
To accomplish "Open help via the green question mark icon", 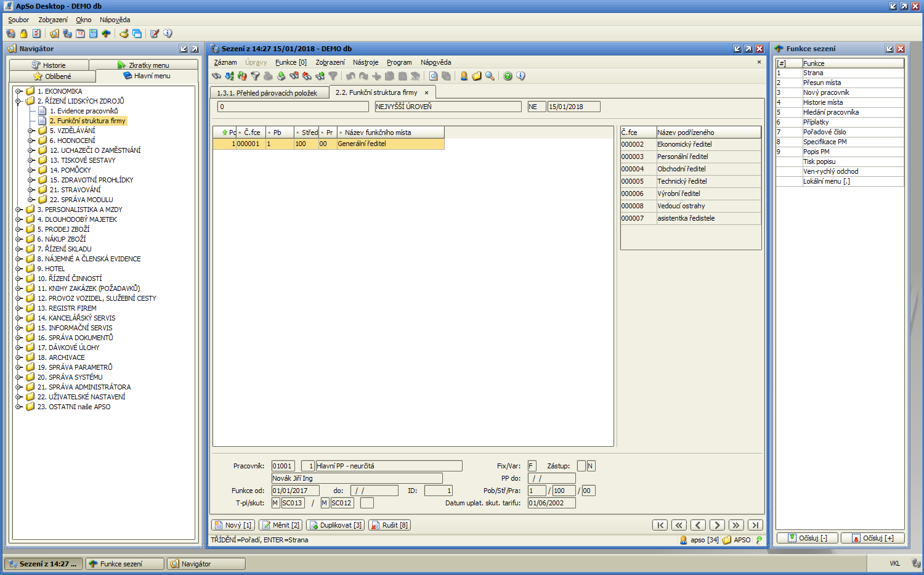I will click(x=508, y=76).
